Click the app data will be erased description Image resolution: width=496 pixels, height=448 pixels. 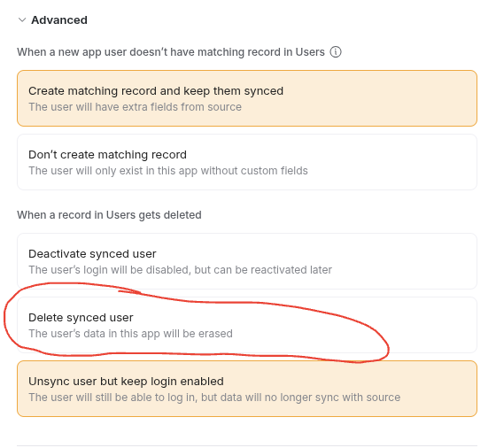[131, 334]
